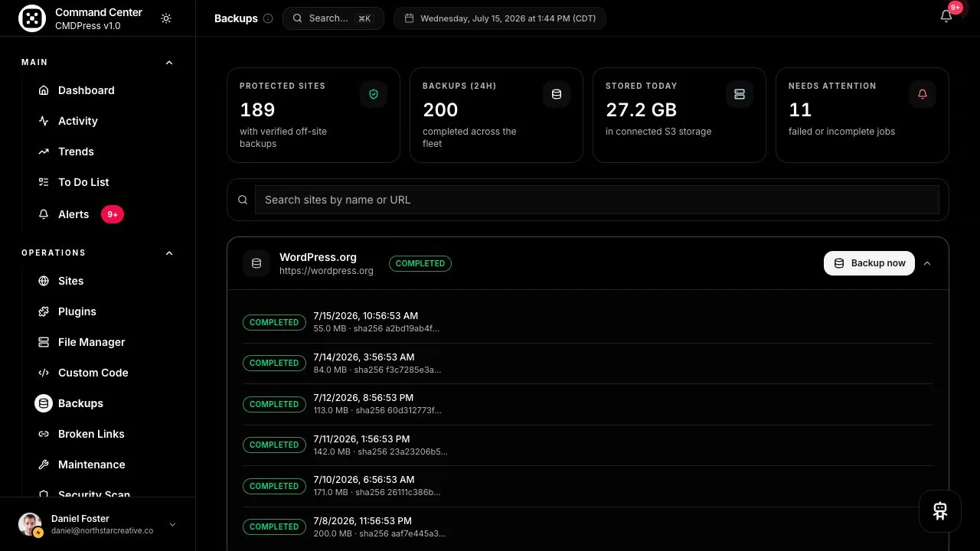Image resolution: width=980 pixels, height=551 pixels.
Task: Select backup from 7/10/2026, 6:56:53 AM
Action: pos(588,486)
